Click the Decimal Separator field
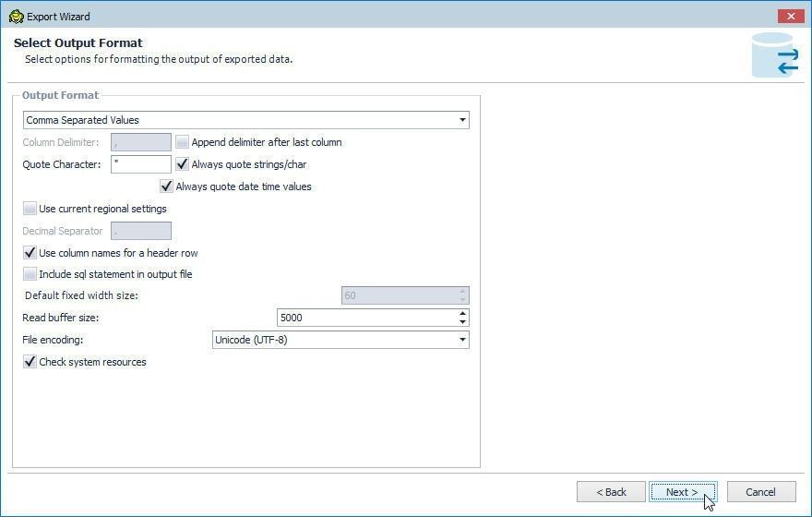This screenshot has width=812, height=517. click(x=141, y=231)
